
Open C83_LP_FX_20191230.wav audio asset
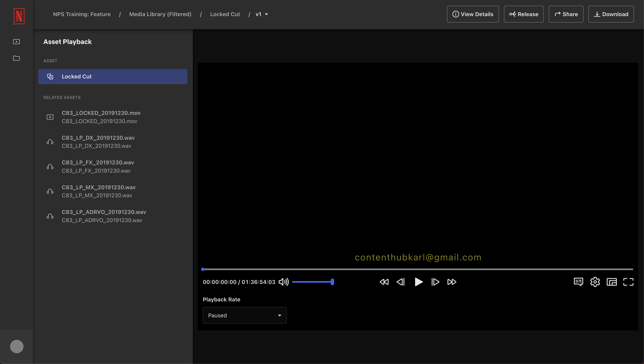113,167
